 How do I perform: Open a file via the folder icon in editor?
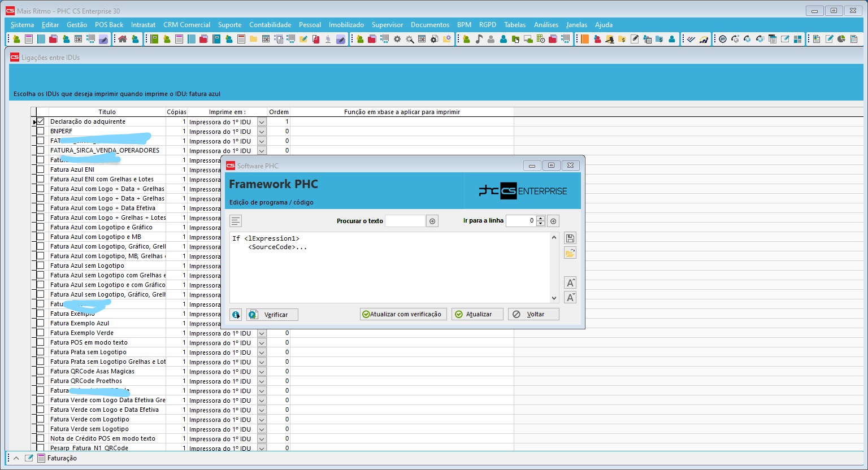tap(570, 253)
